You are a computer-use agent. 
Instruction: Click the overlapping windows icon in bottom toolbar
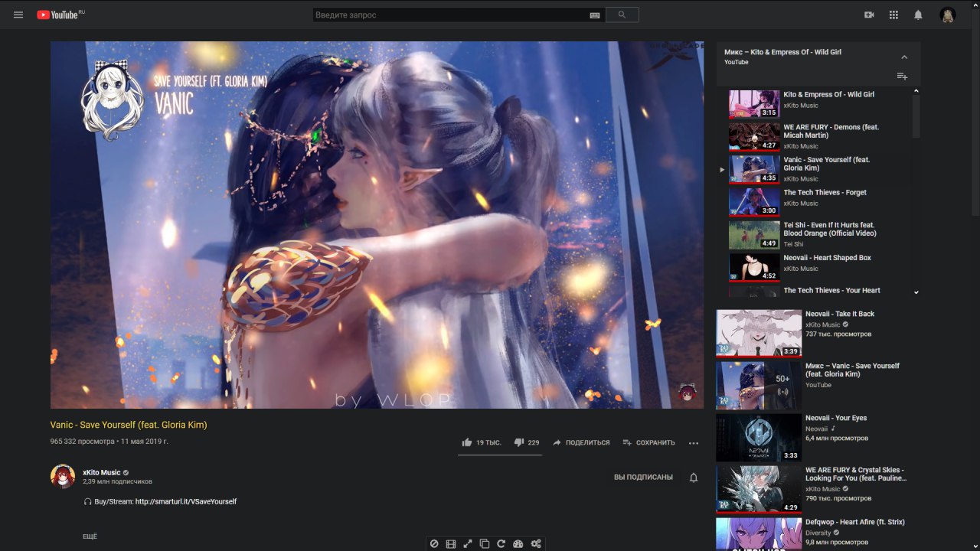(x=485, y=544)
